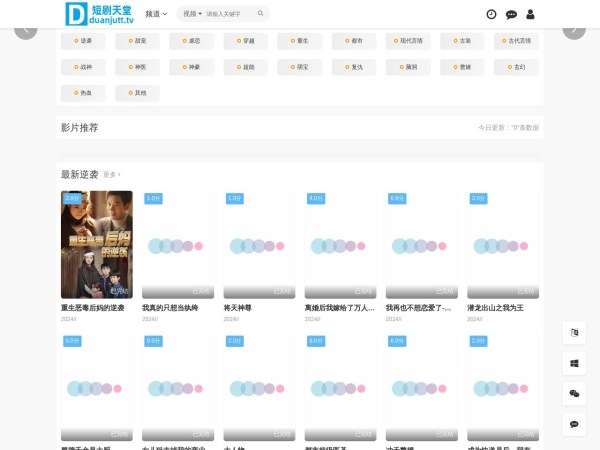This screenshot has height=450, width=600.
Task: Select the 逆袭 category tag
Action: pos(83,42)
